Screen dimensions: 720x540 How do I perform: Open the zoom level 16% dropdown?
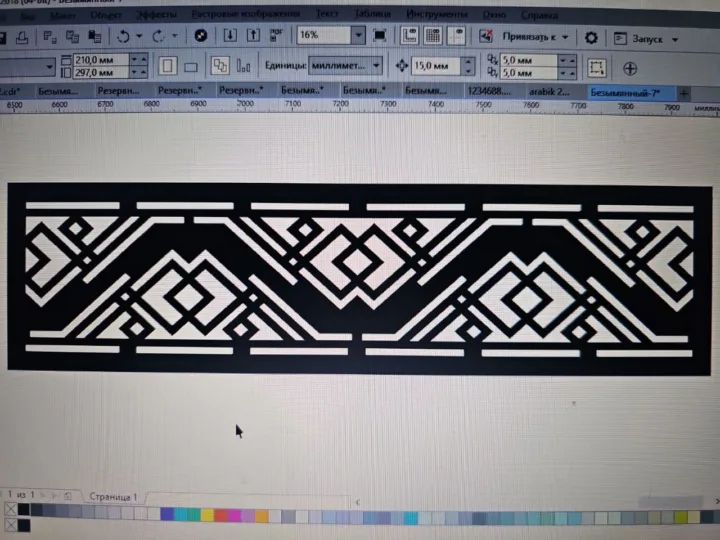point(359,35)
